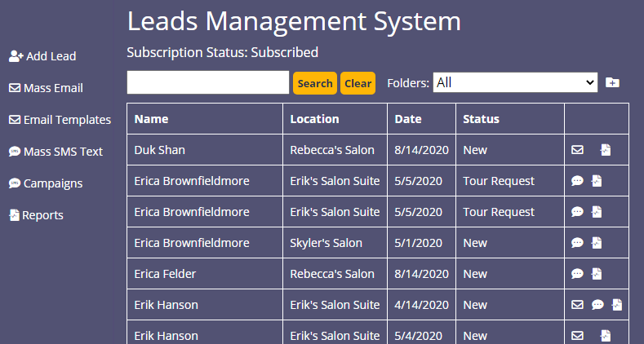Click the leads search text field

tap(208, 82)
